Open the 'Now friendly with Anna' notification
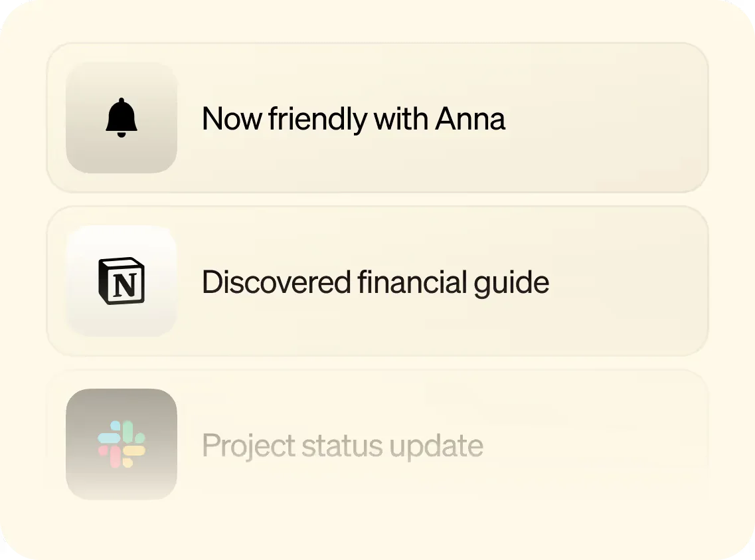The width and height of the screenshot is (755, 560). (x=353, y=120)
